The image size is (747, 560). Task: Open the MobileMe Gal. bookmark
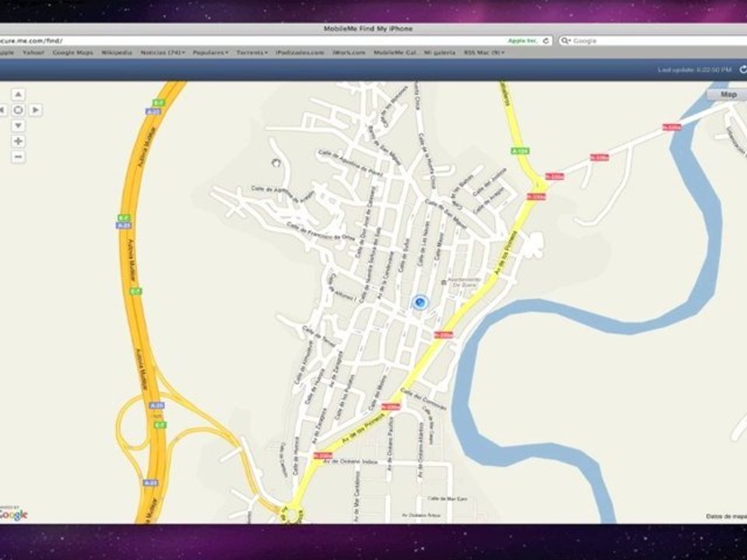[x=395, y=52]
